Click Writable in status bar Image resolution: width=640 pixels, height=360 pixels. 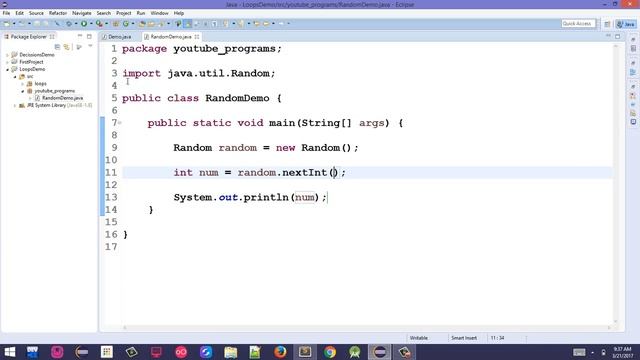coord(419,338)
